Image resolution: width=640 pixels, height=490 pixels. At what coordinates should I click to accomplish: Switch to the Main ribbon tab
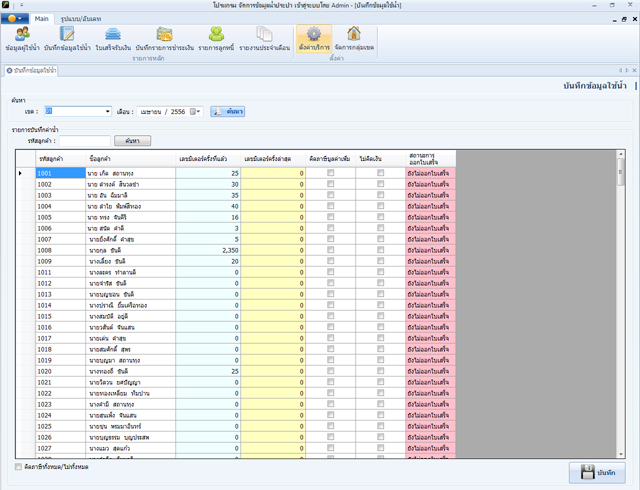click(x=41, y=19)
